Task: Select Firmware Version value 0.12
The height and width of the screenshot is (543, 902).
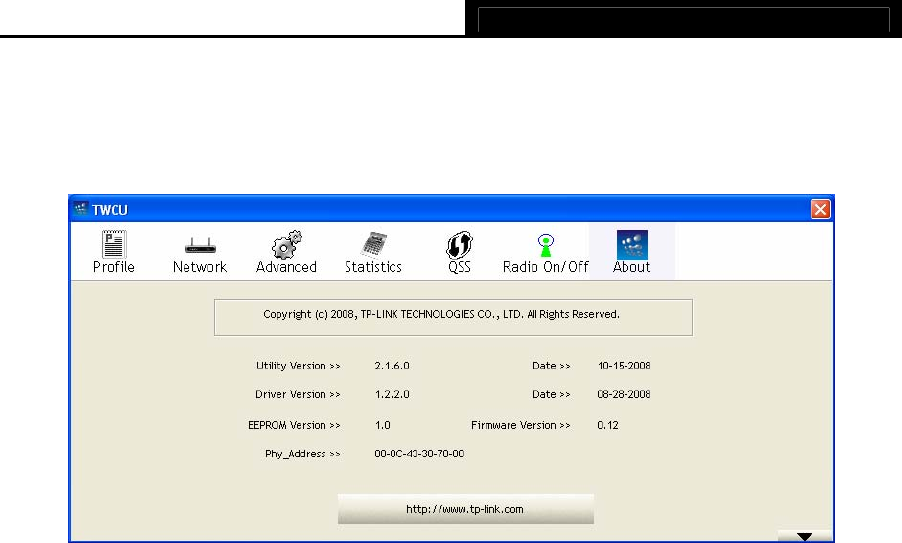Action: tap(607, 425)
